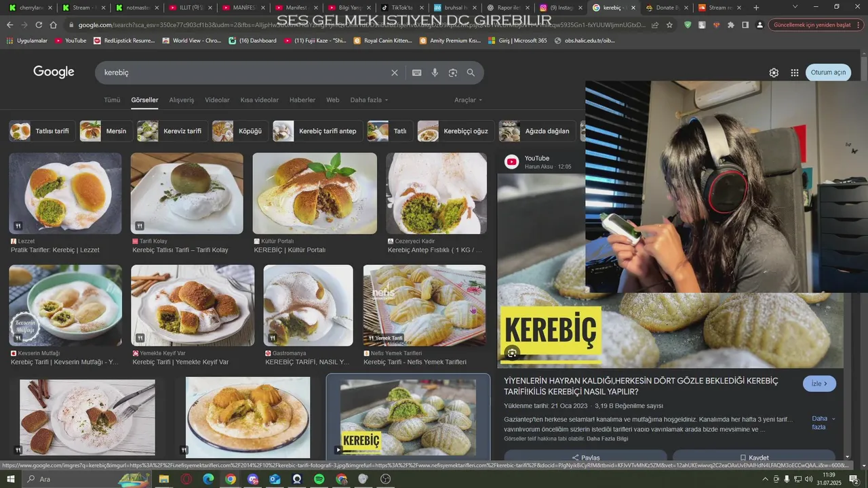The width and height of the screenshot is (868, 488).
Task: Open the Royal Canin Kitten bookmark
Action: point(382,41)
